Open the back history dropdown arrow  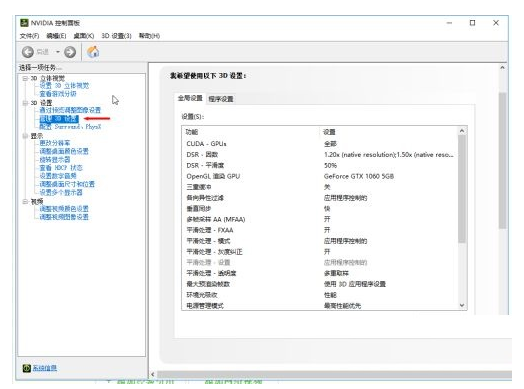[x=58, y=52]
